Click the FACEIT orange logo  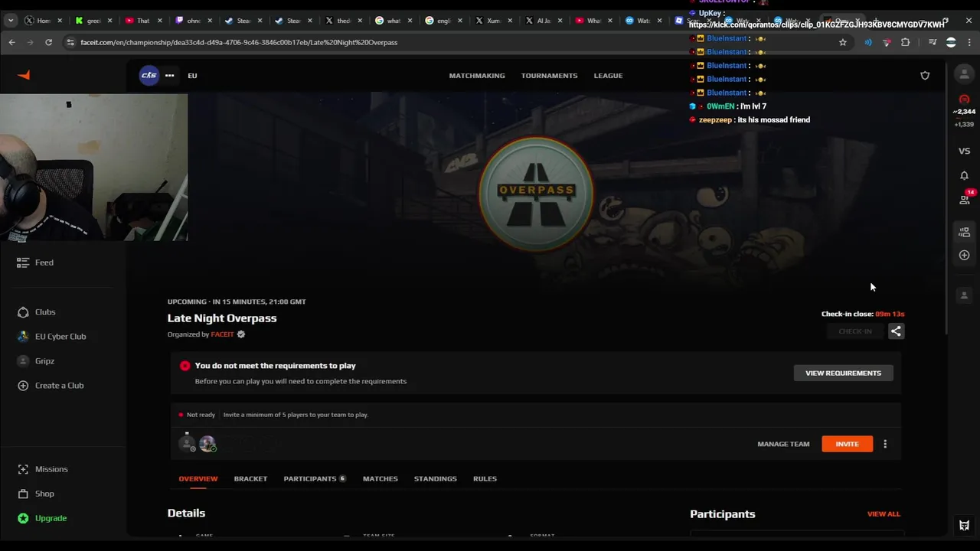[x=24, y=75]
